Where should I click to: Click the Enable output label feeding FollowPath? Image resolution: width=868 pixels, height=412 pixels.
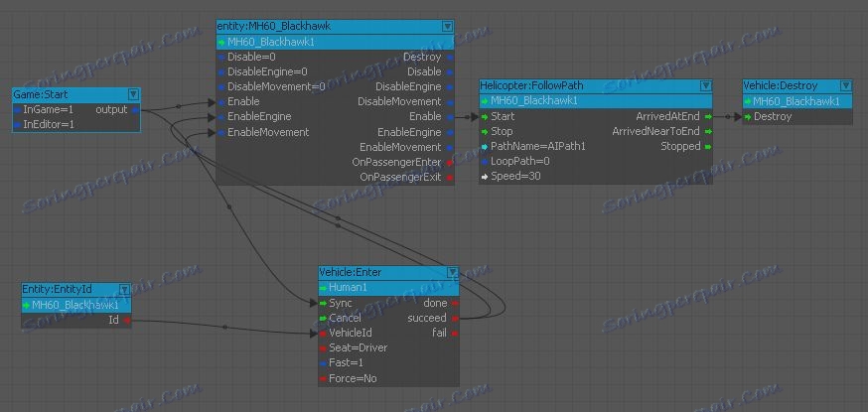click(425, 117)
